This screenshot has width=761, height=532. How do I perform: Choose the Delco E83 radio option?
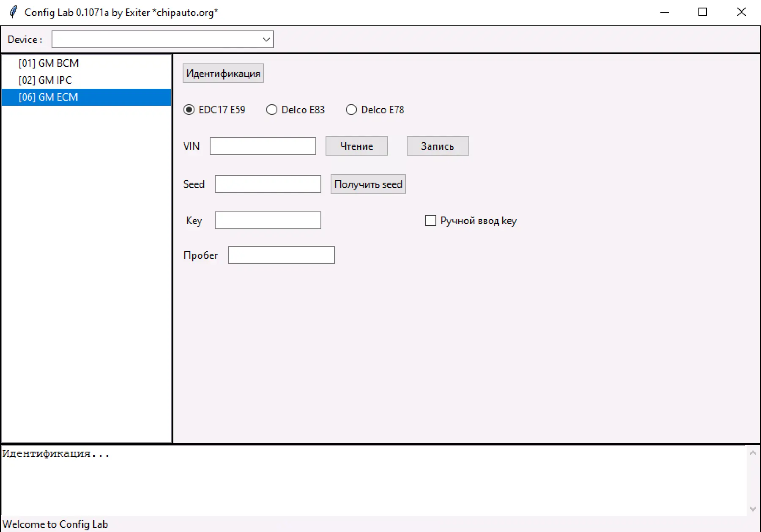(x=272, y=110)
